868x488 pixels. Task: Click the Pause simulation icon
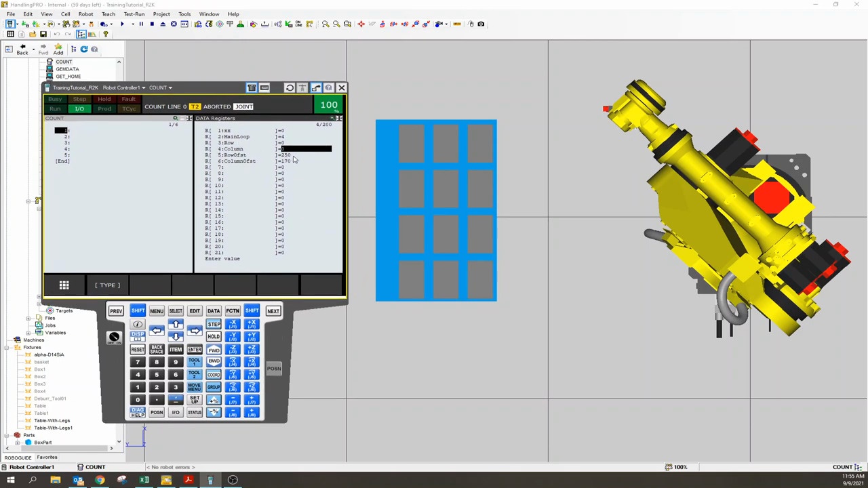coord(141,24)
